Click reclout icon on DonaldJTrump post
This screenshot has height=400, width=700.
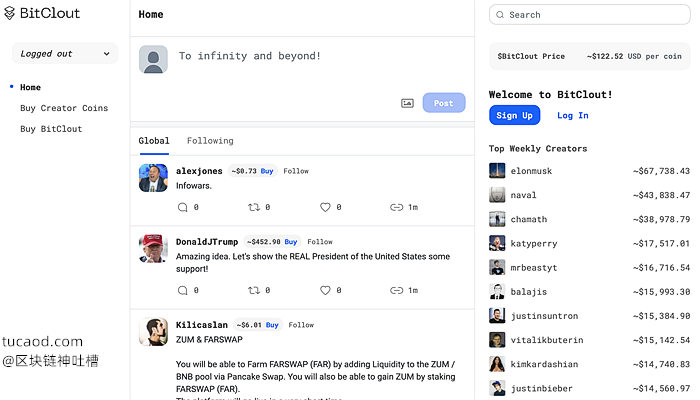[x=254, y=290]
